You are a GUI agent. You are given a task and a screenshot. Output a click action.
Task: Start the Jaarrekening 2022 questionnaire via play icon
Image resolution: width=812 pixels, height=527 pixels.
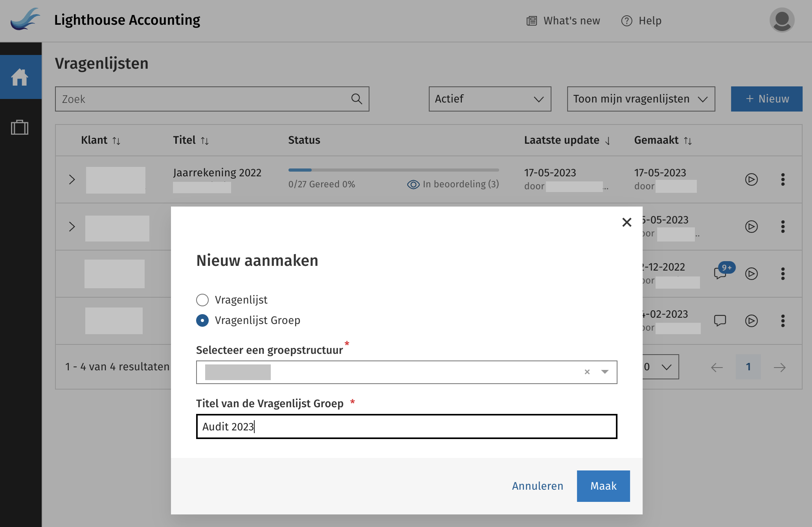752,179
